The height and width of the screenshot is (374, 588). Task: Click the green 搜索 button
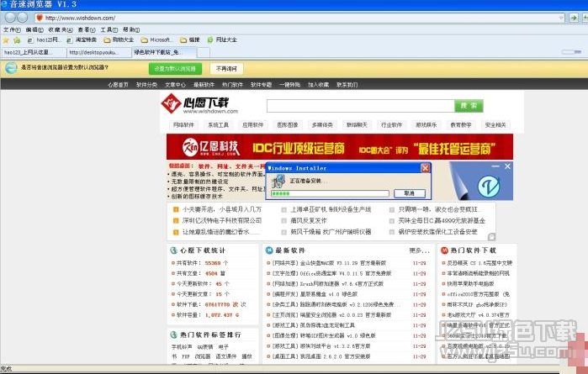469,106
